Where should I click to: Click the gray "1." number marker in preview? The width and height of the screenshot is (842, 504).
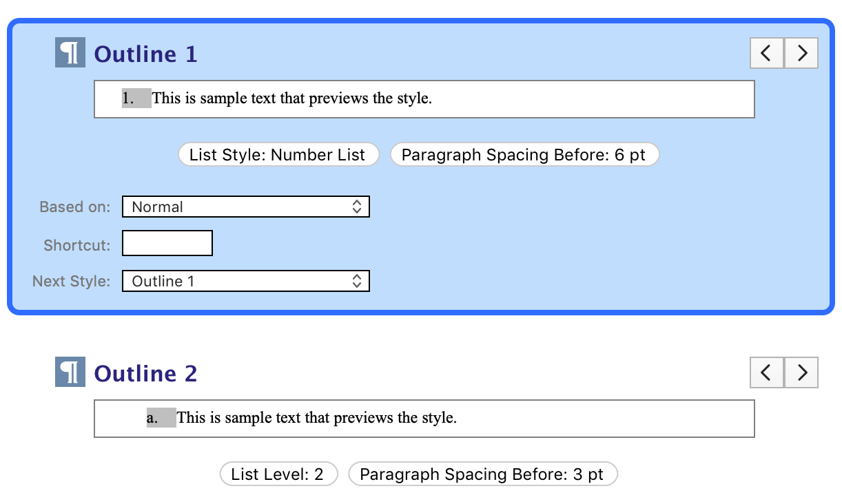pos(136,98)
